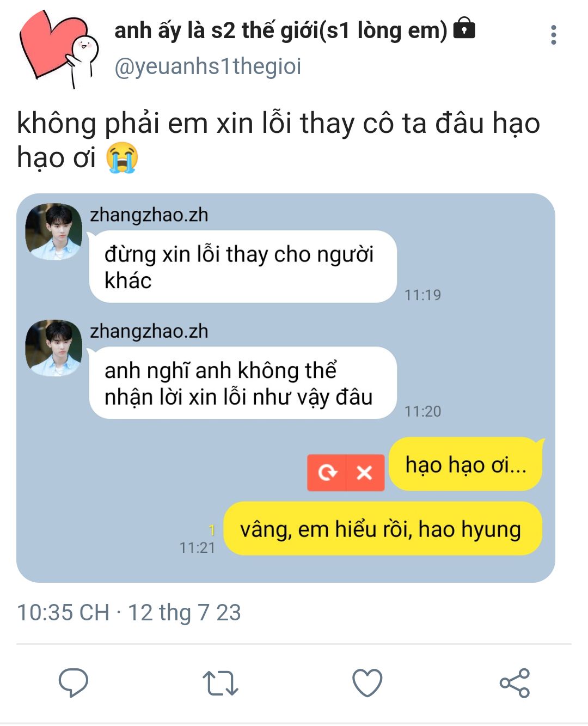Tap the reply speech bubble icon
The width and height of the screenshot is (588, 726).
tap(73, 682)
